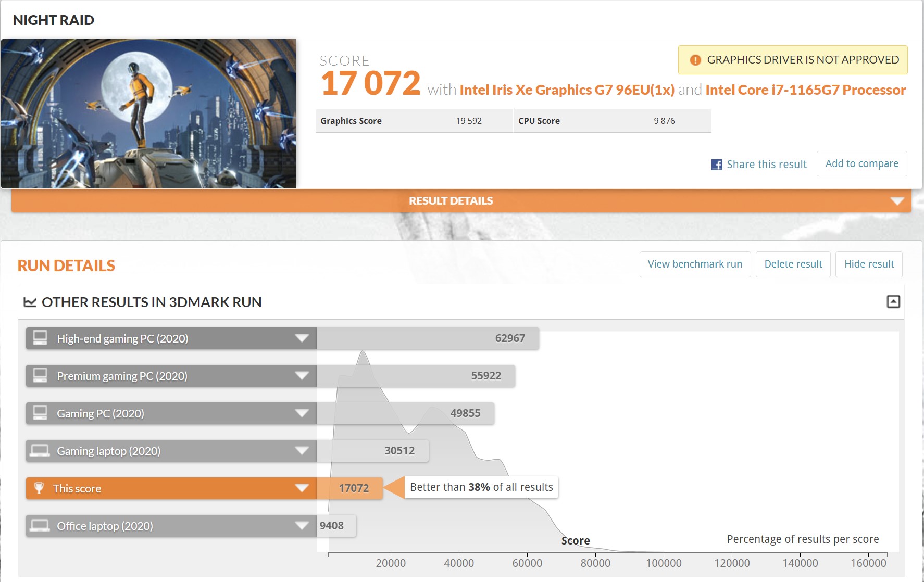
Task: Open View benchmark run
Action: (x=695, y=264)
